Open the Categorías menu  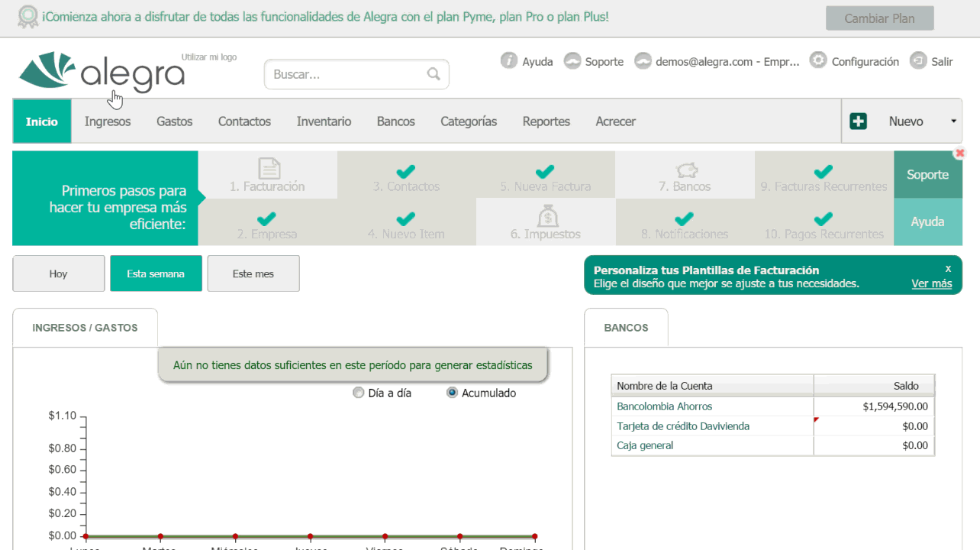(469, 121)
